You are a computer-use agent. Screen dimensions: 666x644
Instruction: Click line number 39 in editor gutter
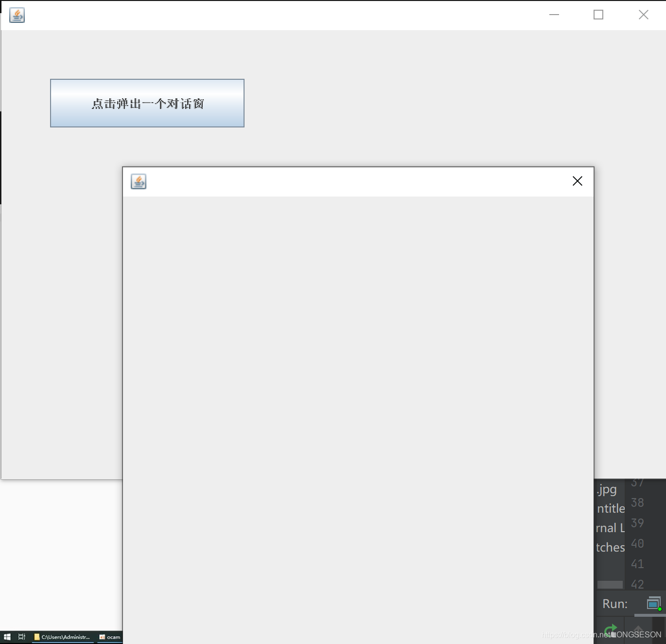click(x=637, y=523)
